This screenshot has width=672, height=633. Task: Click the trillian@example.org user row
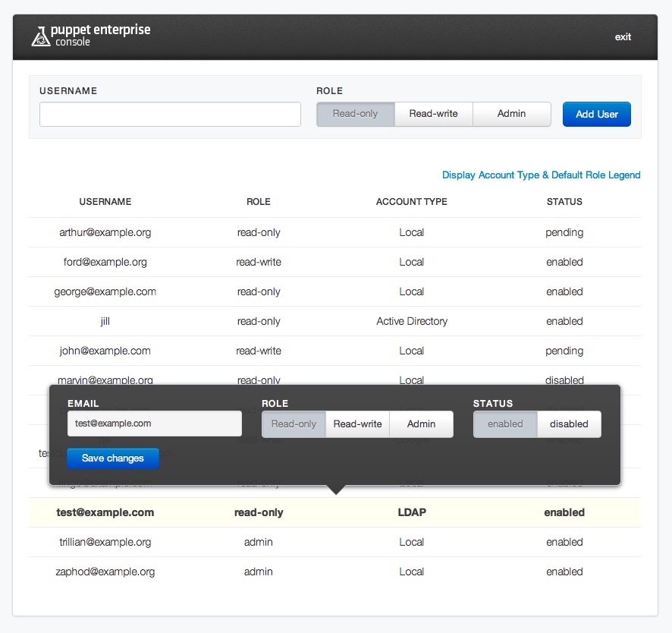point(105,542)
